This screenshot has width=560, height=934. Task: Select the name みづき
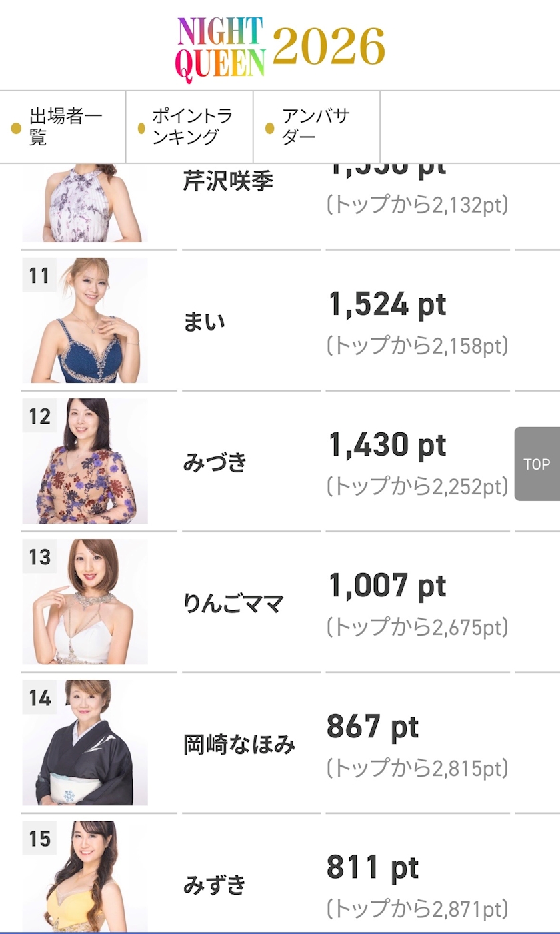[x=215, y=462]
